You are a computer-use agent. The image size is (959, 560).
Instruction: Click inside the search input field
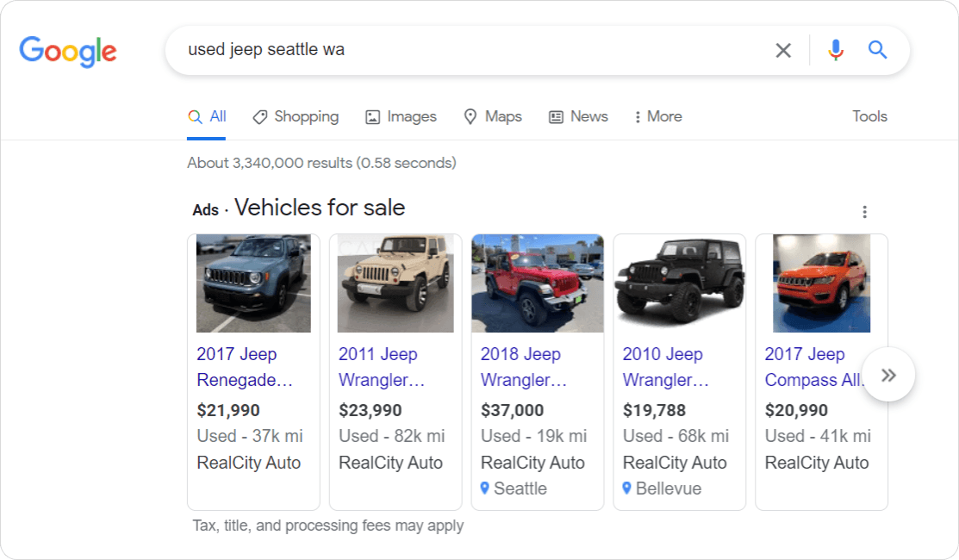pos(431,50)
